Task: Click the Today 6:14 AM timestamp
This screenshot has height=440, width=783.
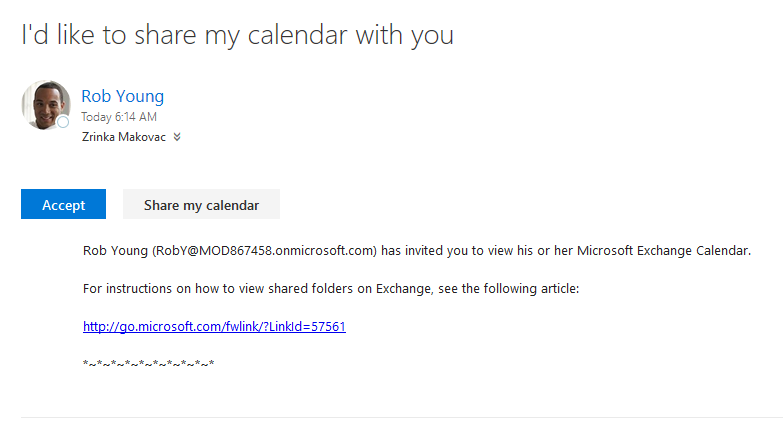Action: 119,117
